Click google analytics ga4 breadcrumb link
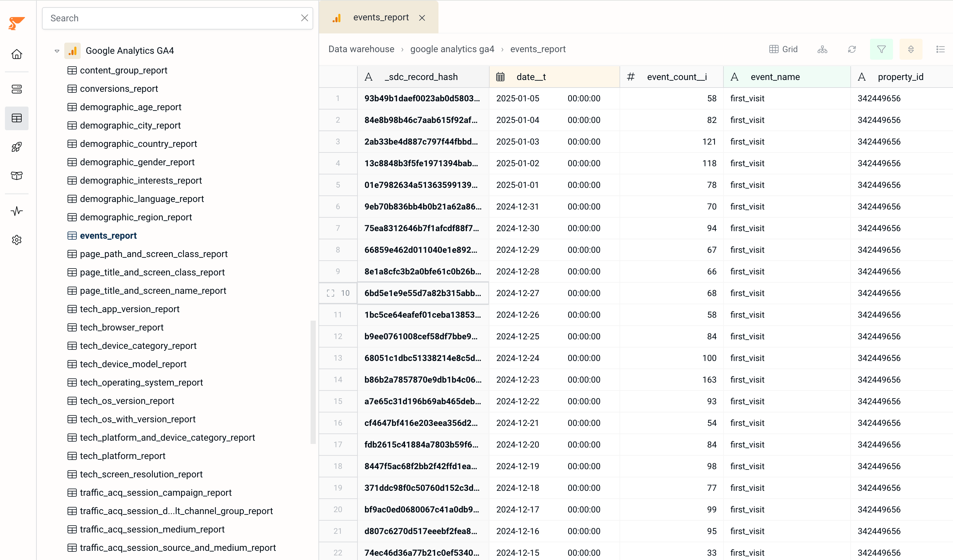 (452, 49)
